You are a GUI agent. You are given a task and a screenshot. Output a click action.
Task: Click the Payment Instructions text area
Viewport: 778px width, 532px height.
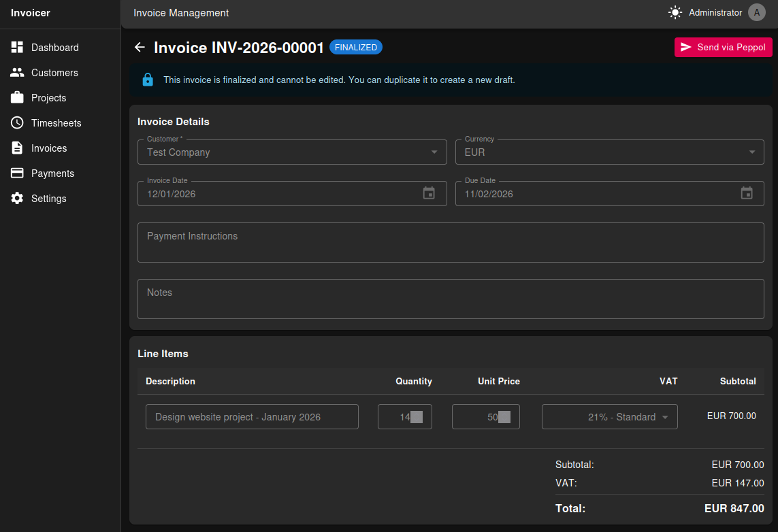pyautogui.click(x=451, y=242)
